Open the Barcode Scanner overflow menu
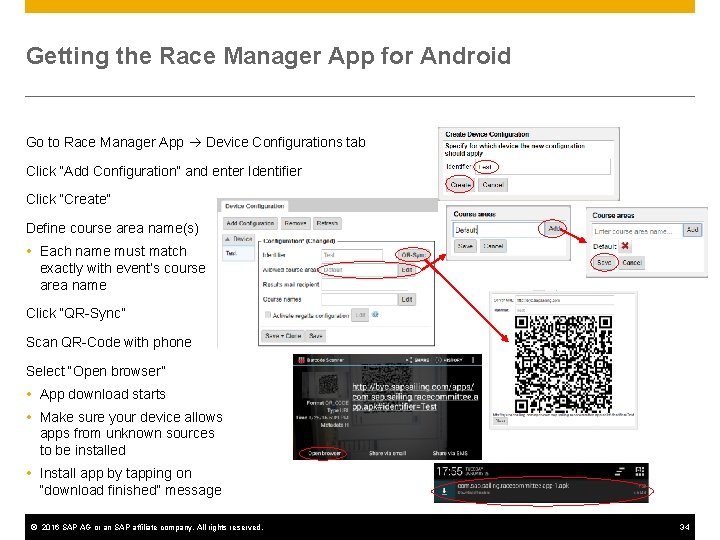720x540 pixels. point(473,360)
